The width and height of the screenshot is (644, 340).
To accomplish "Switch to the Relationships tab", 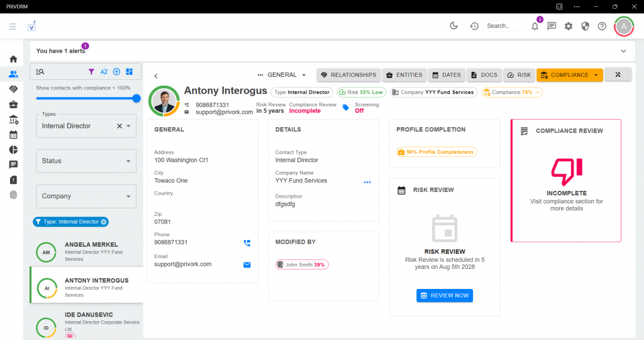I will (x=348, y=75).
